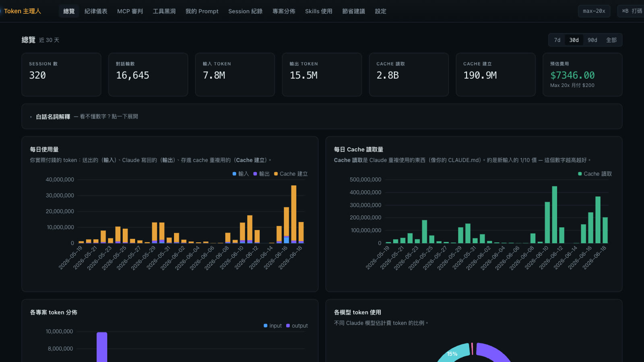Select the 全部 time range

point(611,40)
